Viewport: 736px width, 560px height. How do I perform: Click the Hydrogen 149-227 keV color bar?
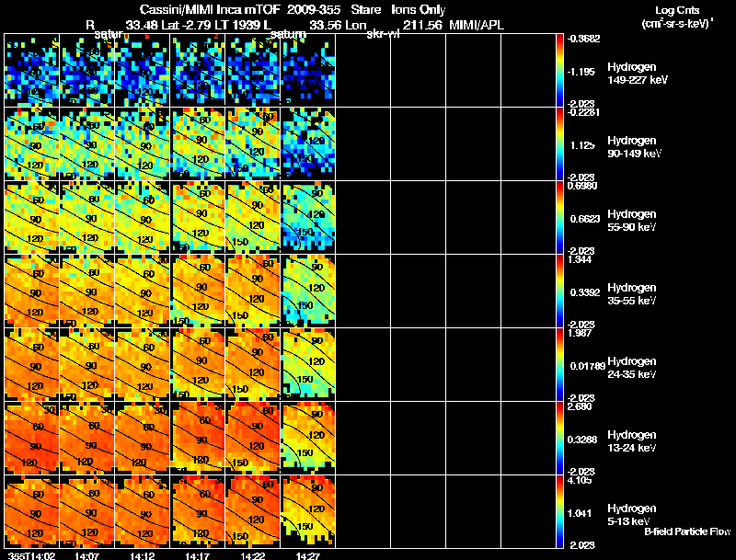click(559, 71)
